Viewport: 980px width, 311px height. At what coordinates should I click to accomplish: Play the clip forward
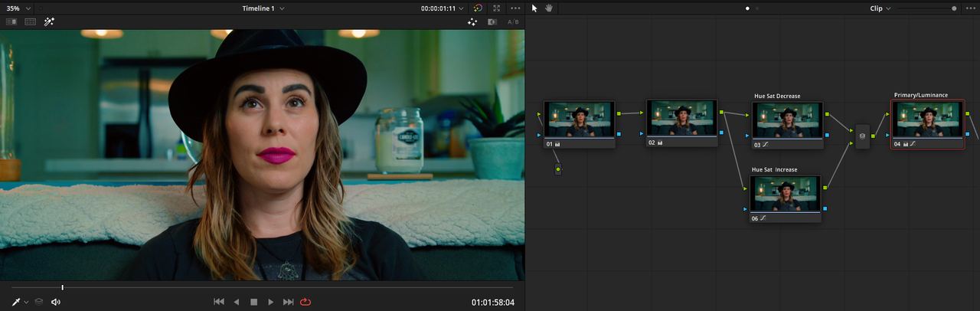pyautogui.click(x=270, y=302)
